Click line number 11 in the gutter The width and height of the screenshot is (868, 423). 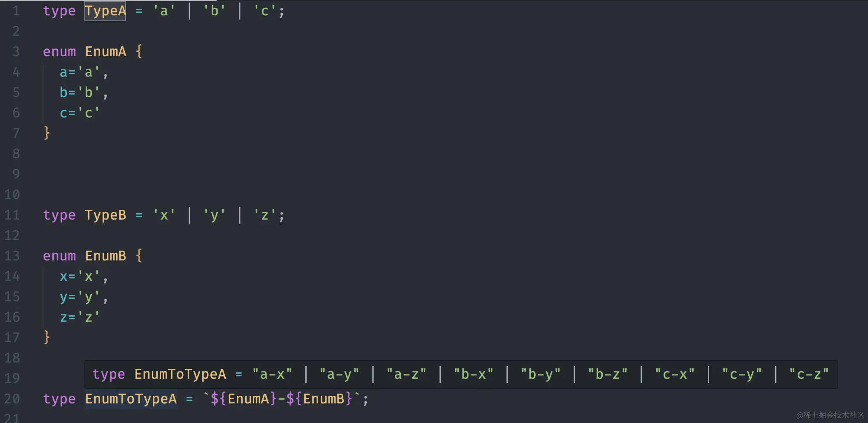pos(12,215)
